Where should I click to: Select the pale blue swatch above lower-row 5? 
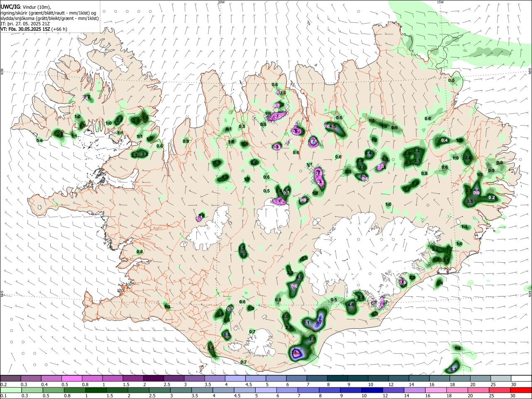[266, 390]
